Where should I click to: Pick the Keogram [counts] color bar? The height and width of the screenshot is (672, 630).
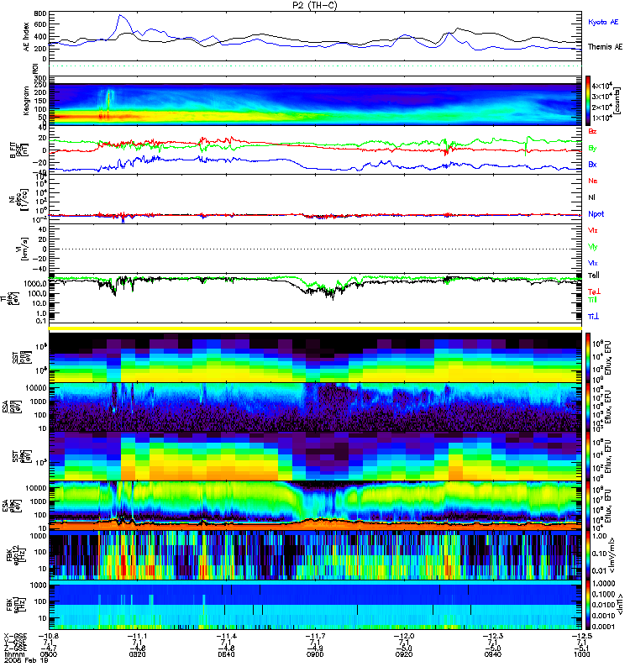pyautogui.click(x=588, y=100)
